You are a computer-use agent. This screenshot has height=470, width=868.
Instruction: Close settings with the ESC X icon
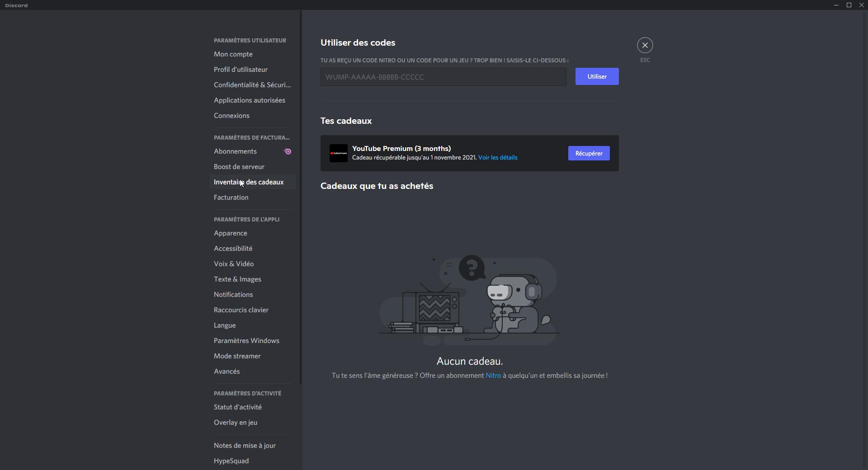(x=645, y=45)
